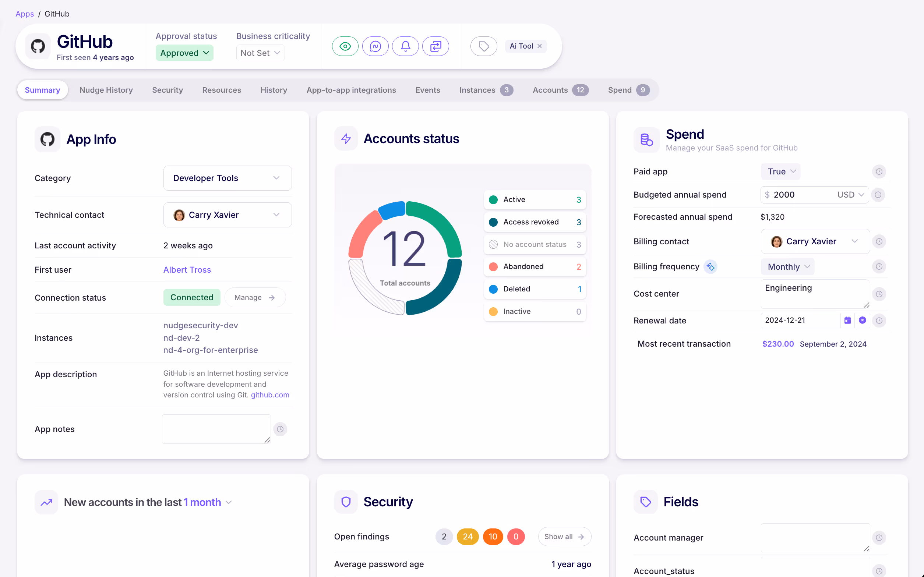The height and width of the screenshot is (577, 924).
Task: Click the Apps breadcrumb link
Action: point(24,14)
